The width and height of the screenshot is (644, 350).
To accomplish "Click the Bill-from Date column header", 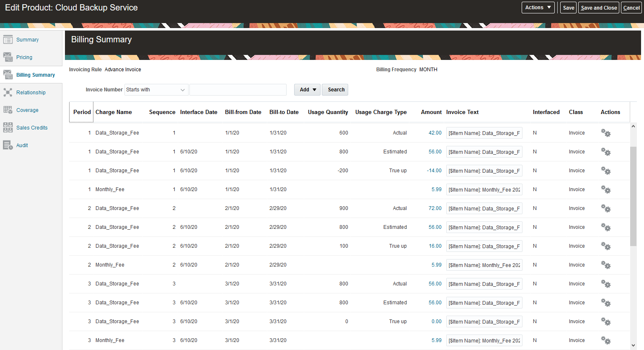I will tap(243, 112).
